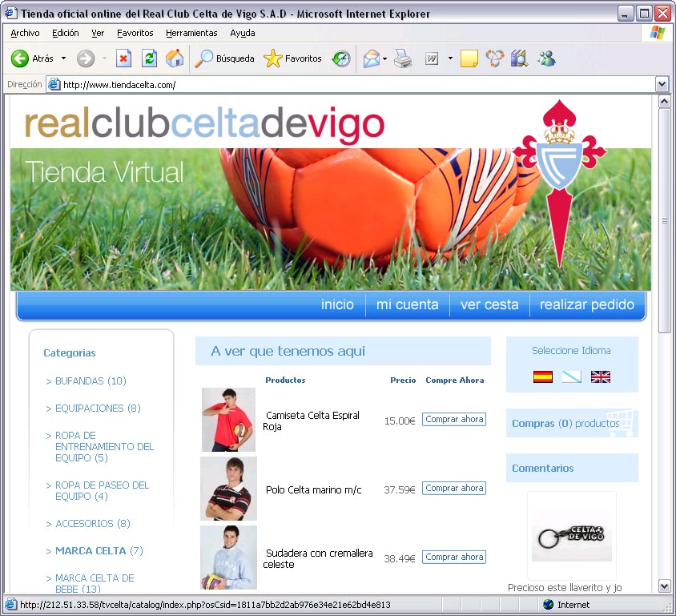676x616 pixels.
Task: Open the Favoritos menu
Action: click(x=135, y=33)
